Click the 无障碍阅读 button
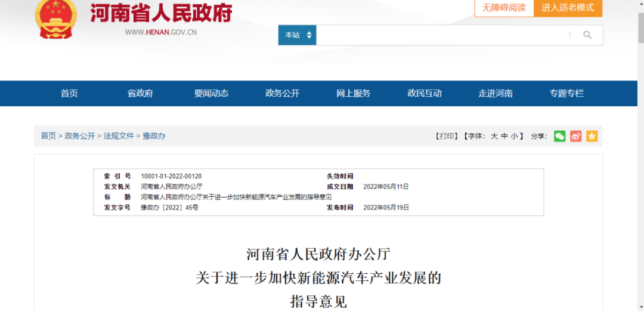Screen dimensions: 644x327 (x=504, y=8)
